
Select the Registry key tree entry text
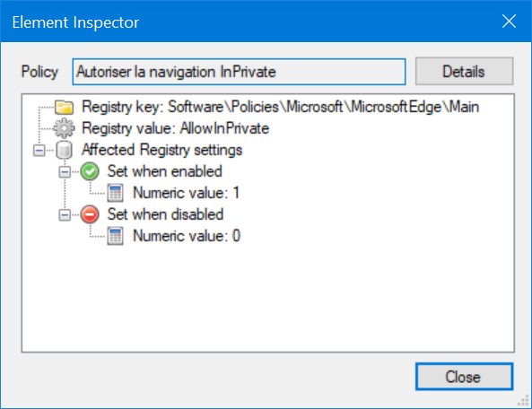[281, 107]
